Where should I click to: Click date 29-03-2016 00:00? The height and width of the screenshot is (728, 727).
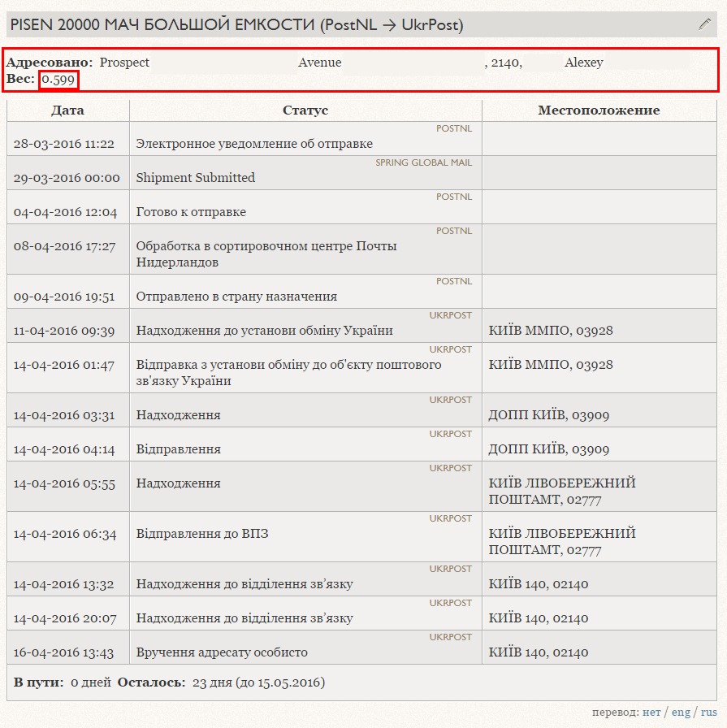coord(67,178)
